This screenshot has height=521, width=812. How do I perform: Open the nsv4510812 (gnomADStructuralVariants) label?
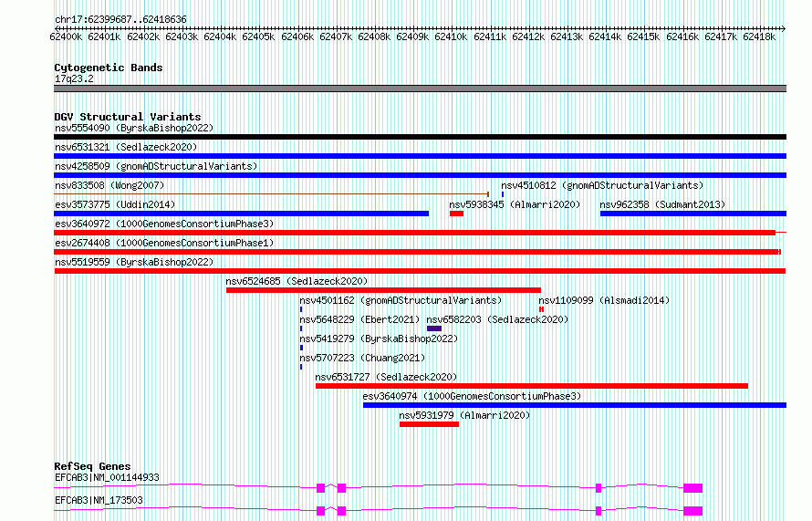pos(602,185)
